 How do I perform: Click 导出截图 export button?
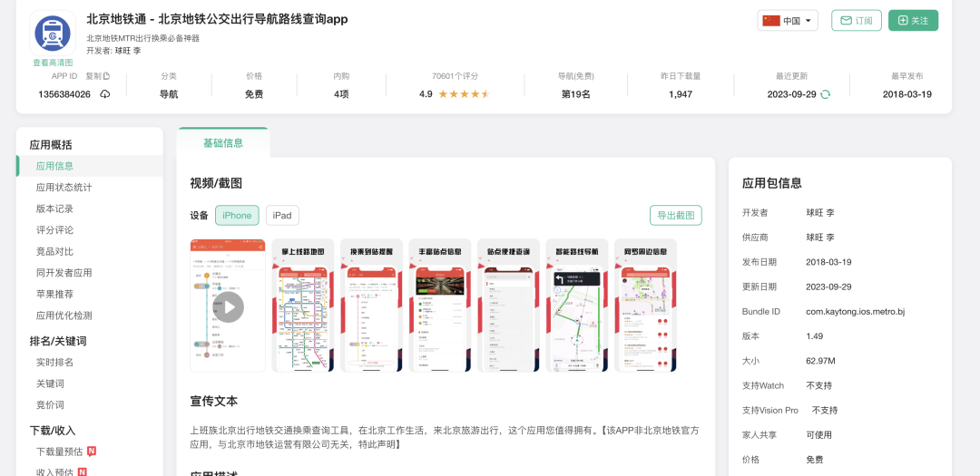(x=676, y=216)
